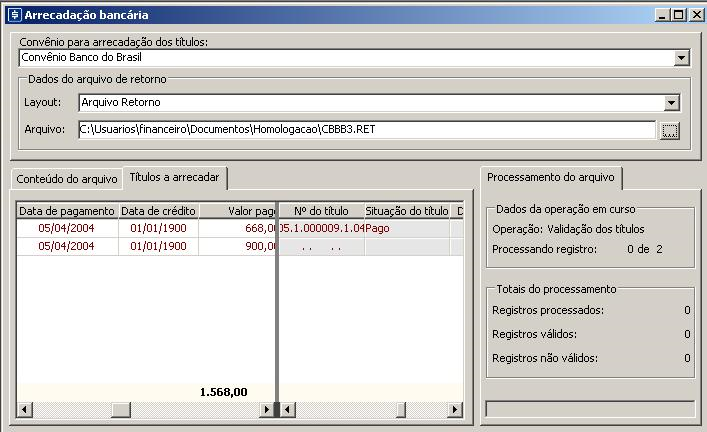Select the Títulos a arrecadar tab

point(174,177)
